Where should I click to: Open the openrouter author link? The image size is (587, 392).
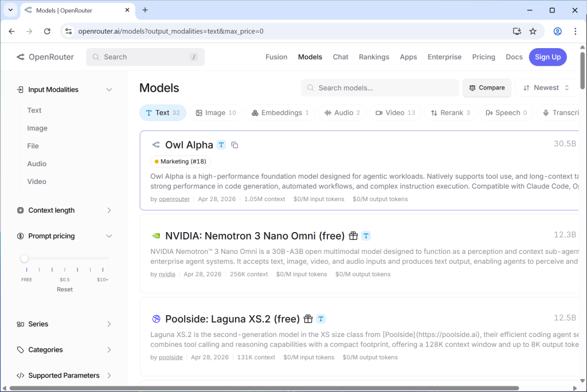tap(174, 199)
